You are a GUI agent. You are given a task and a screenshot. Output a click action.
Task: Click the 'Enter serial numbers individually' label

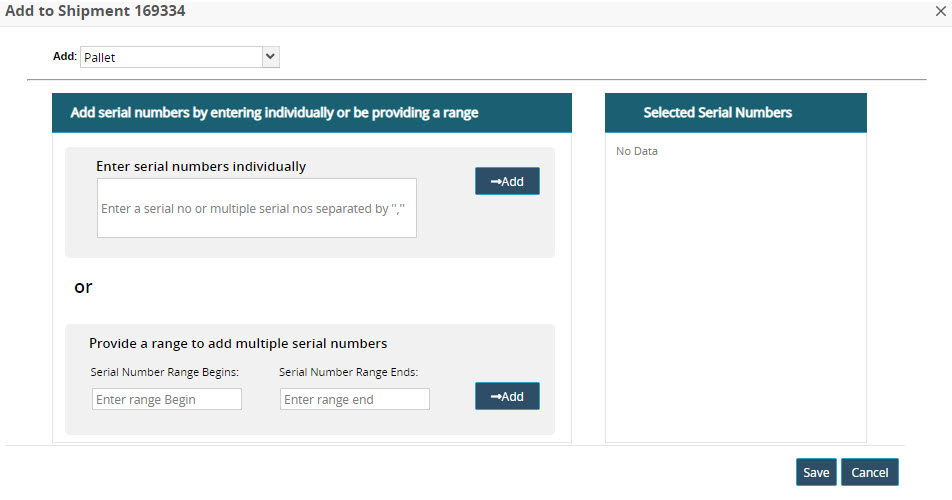[x=201, y=166]
